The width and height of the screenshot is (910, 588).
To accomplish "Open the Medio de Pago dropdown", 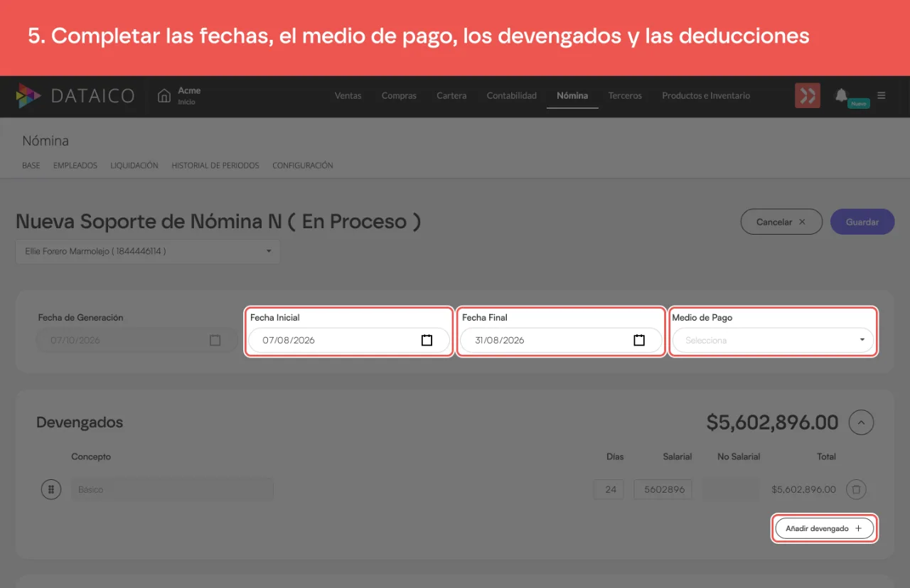I will (x=773, y=341).
